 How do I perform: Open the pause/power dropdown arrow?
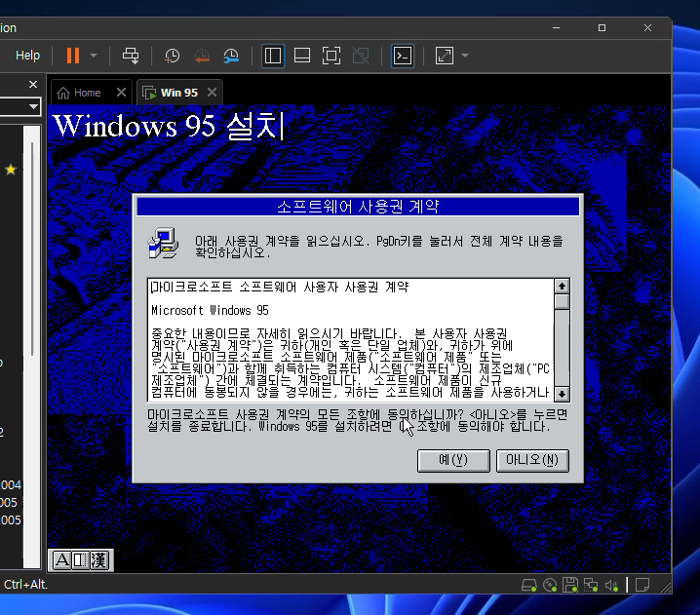click(x=94, y=56)
